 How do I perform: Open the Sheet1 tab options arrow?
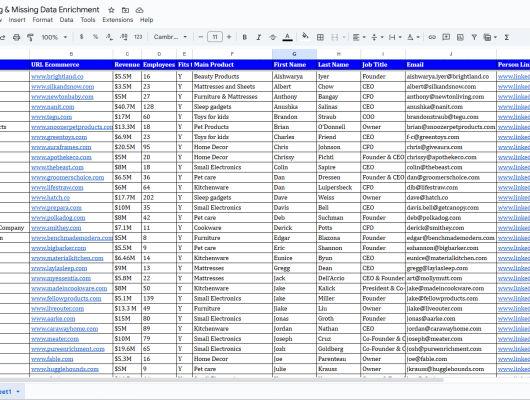[x=18, y=392]
